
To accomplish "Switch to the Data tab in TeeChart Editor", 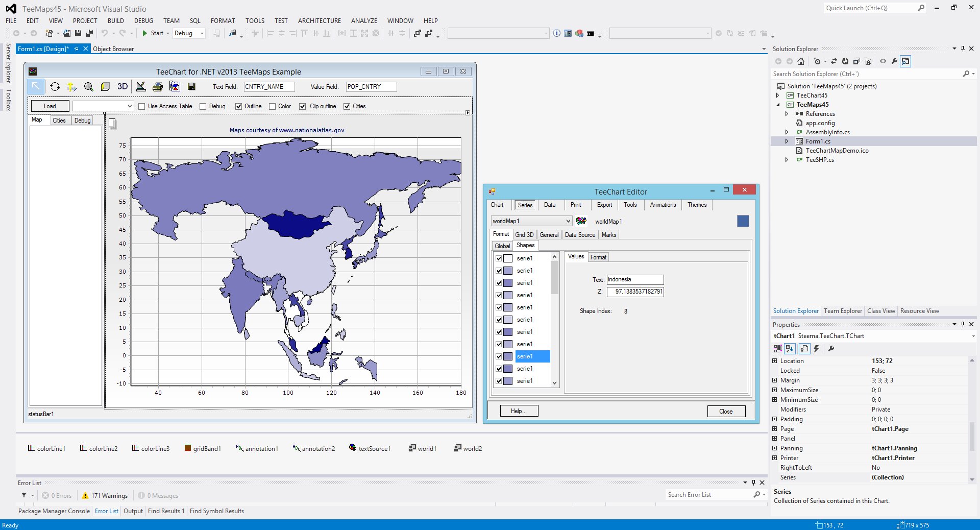I will point(550,205).
